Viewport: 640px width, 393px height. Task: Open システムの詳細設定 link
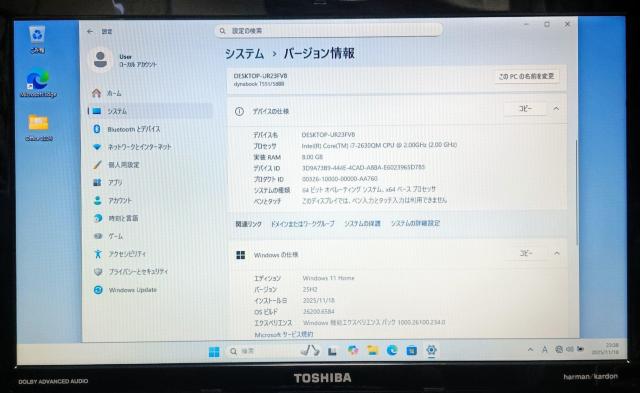(x=415, y=223)
